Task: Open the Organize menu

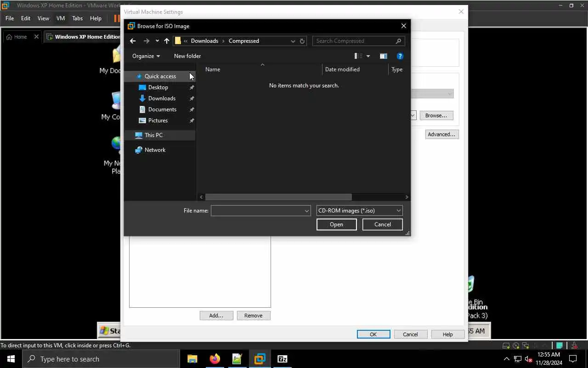Action: coord(146,56)
